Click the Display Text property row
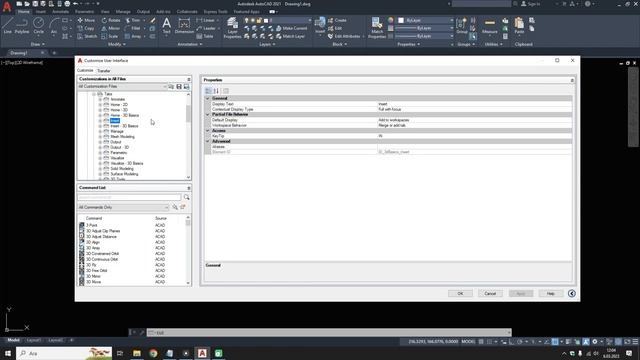640x360 pixels. pyautogui.click(x=388, y=104)
